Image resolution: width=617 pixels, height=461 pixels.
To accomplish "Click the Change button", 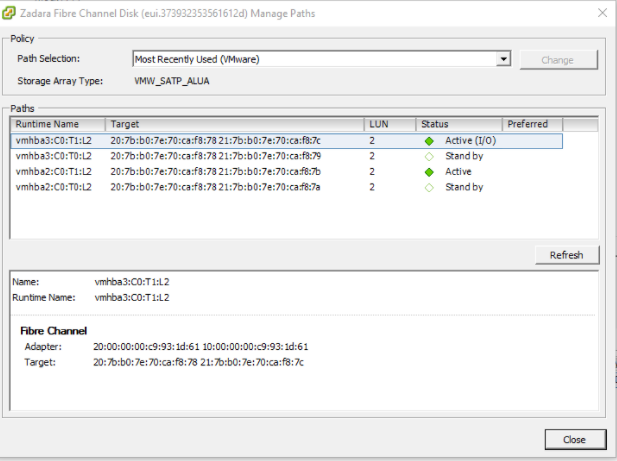I will [x=558, y=60].
